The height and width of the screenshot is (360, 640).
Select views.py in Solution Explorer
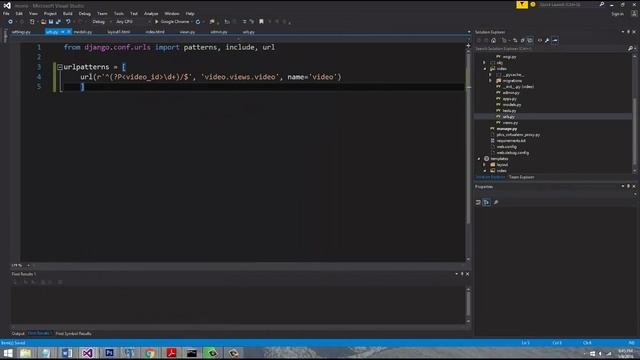(510, 123)
